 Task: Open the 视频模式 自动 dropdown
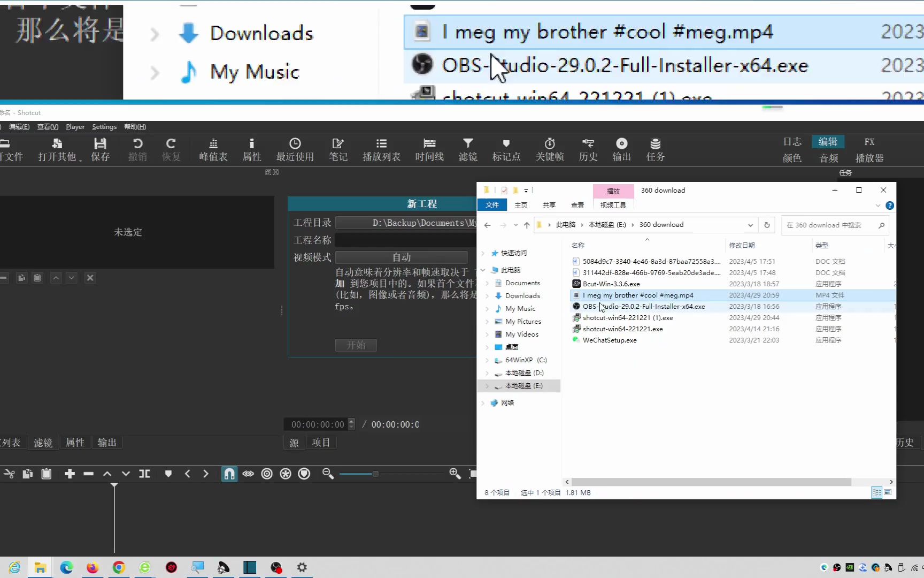(401, 257)
